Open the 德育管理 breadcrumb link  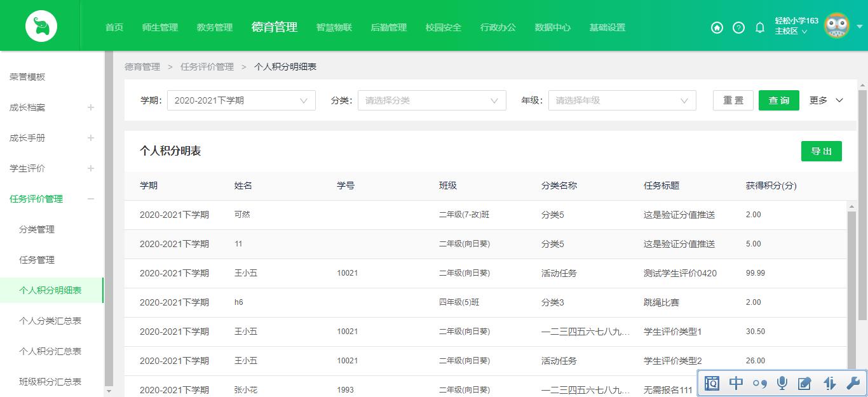point(142,66)
